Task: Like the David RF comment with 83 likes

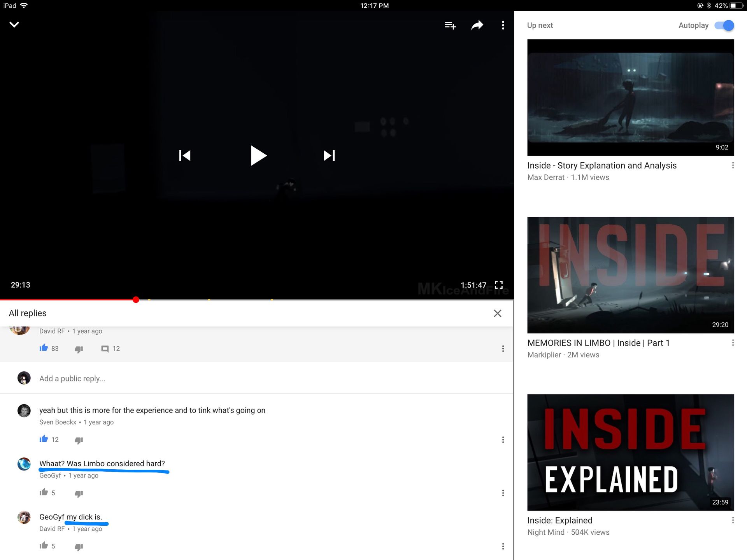Action: coord(44,348)
